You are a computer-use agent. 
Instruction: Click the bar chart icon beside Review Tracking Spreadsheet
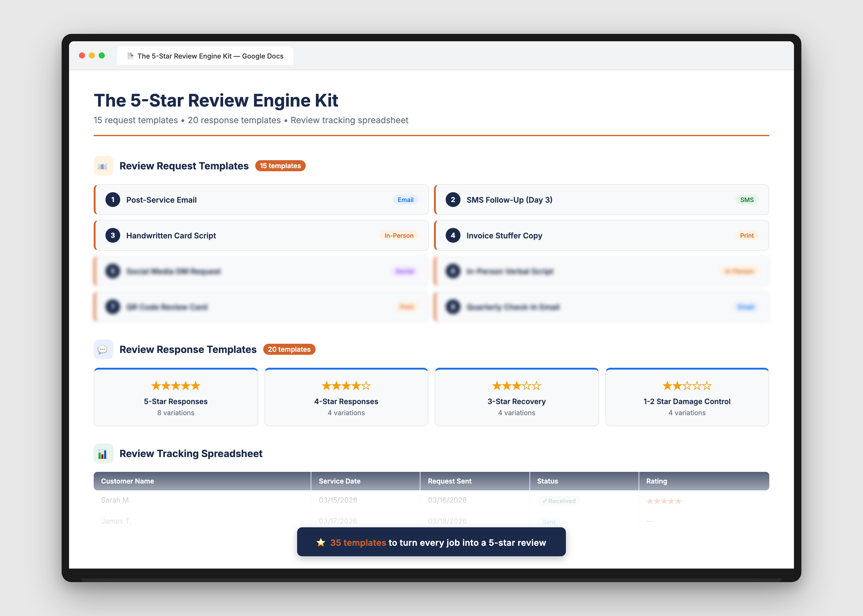pyautogui.click(x=103, y=453)
